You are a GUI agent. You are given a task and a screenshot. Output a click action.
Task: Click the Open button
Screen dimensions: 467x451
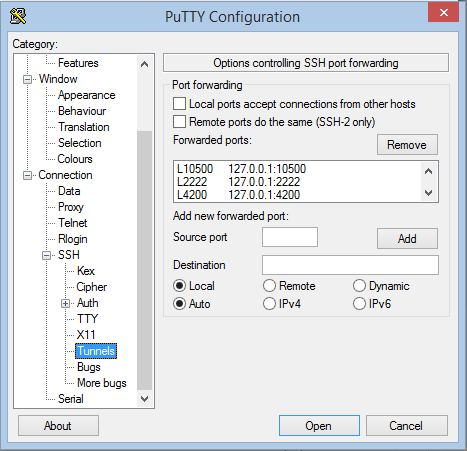[x=319, y=426]
